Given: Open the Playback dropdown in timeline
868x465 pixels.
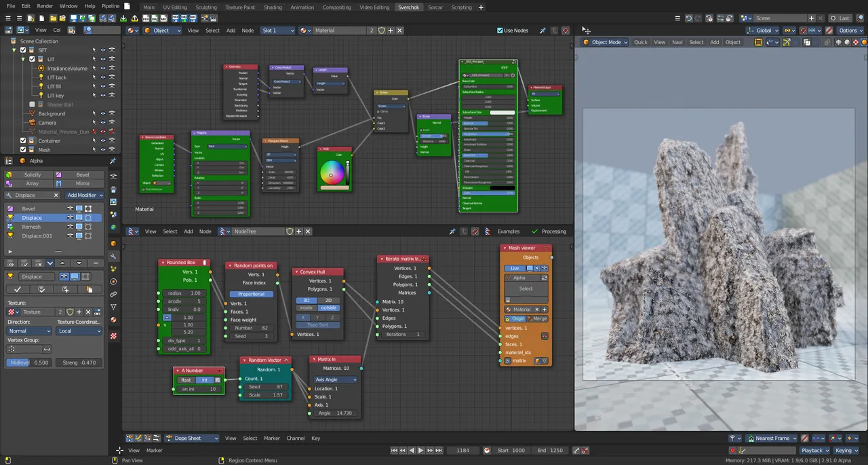Looking at the screenshot, I should point(814,450).
